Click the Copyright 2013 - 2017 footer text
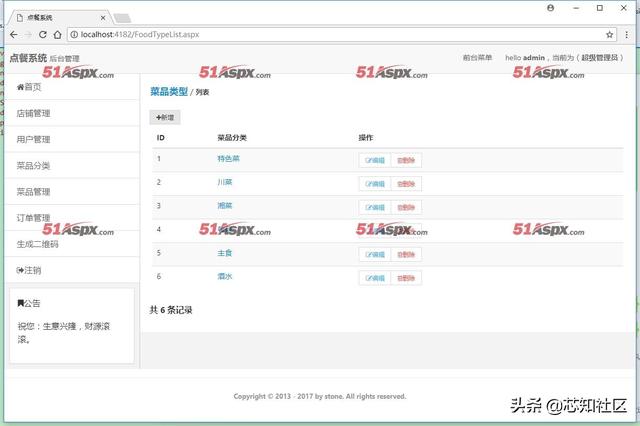The width and height of the screenshot is (640, 426). (x=320, y=396)
